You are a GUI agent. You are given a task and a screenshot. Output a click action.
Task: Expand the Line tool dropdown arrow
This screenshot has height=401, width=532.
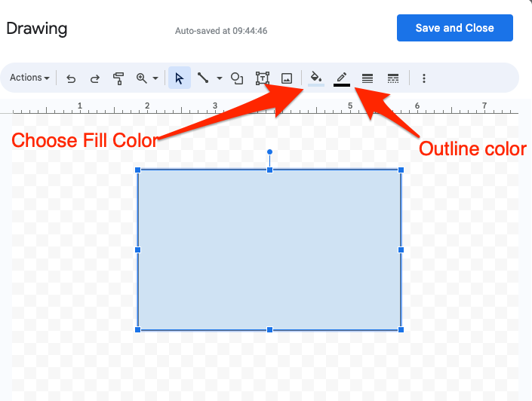tap(220, 78)
